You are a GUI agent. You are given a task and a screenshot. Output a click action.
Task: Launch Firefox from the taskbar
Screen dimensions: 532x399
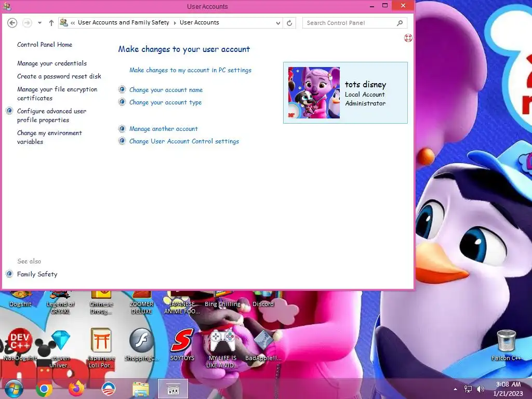point(76,389)
